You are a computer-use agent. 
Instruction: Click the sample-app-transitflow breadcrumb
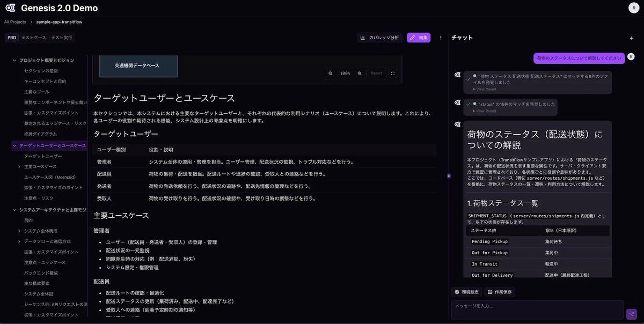pyautogui.click(x=59, y=22)
